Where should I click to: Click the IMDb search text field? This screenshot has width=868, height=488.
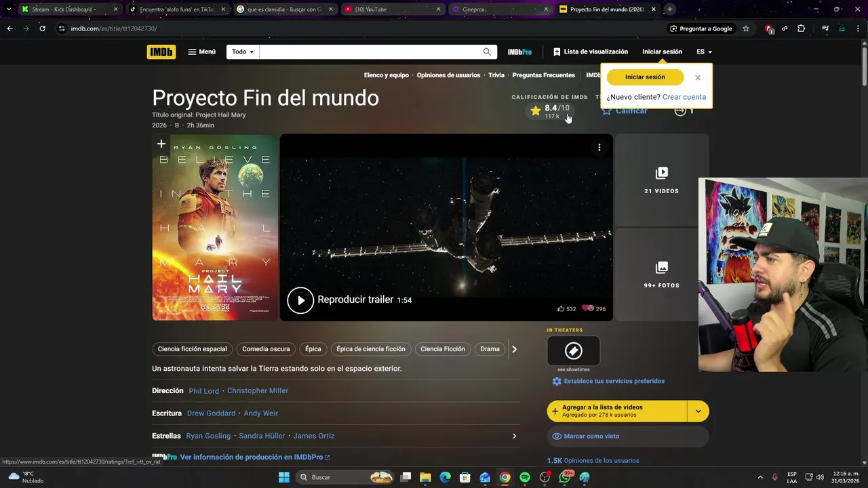point(368,52)
